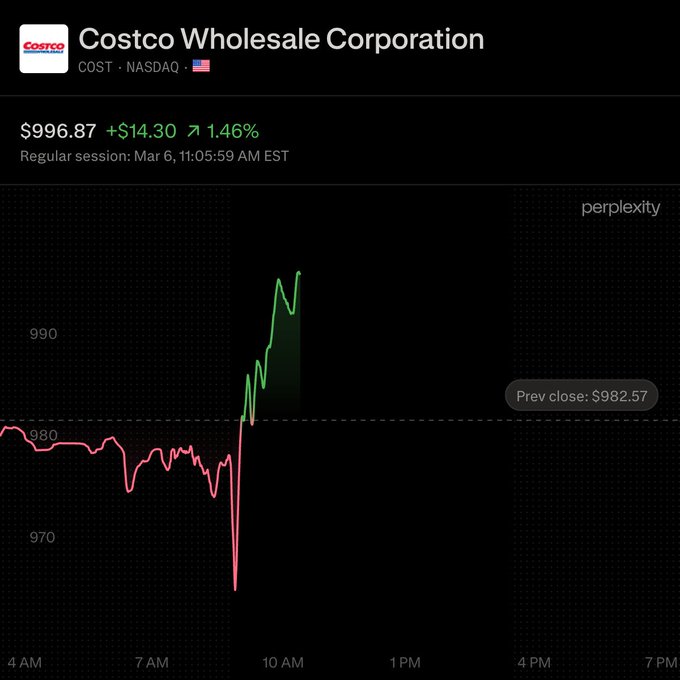The width and height of the screenshot is (680, 680).
Task: Click the US flag icon
Action: [x=201, y=67]
